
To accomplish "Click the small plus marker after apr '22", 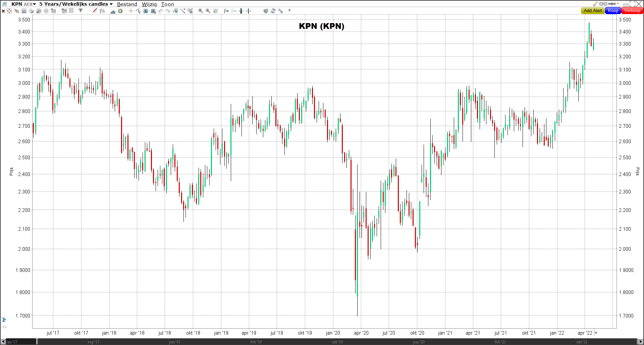I will pyautogui.click(x=596, y=333).
